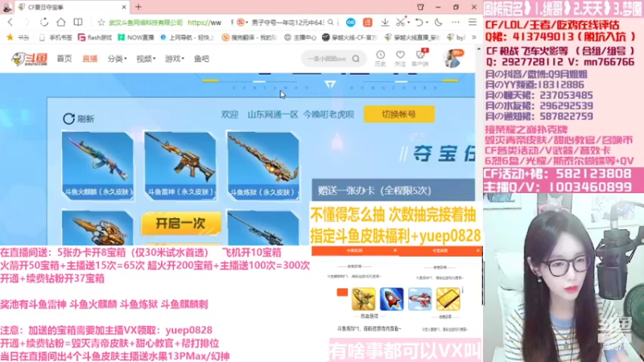The image size is (644, 362).
Task: Open the browser hamburger main menu
Action: point(473,23)
